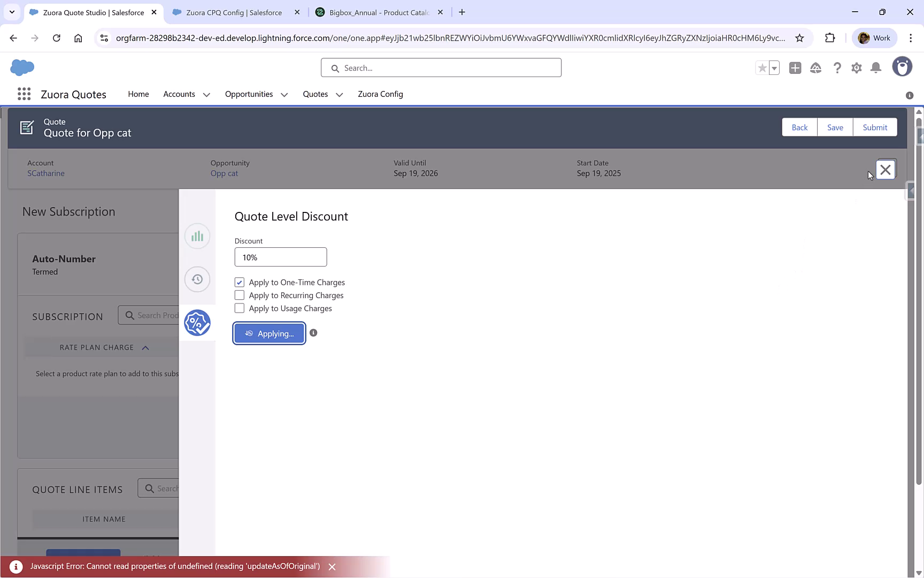Open the version history icon

[x=197, y=279]
